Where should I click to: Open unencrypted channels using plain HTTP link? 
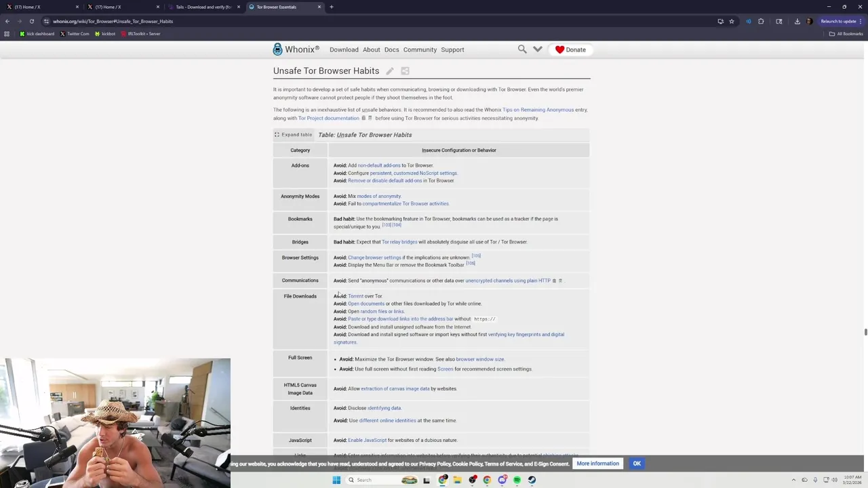[x=508, y=281]
